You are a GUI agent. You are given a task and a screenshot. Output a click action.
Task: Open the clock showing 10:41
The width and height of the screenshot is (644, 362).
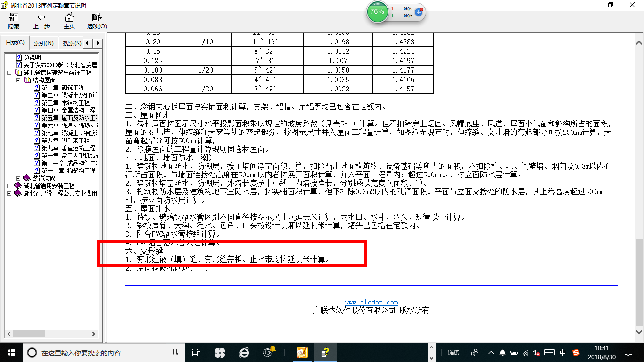pyautogui.click(x=601, y=353)
